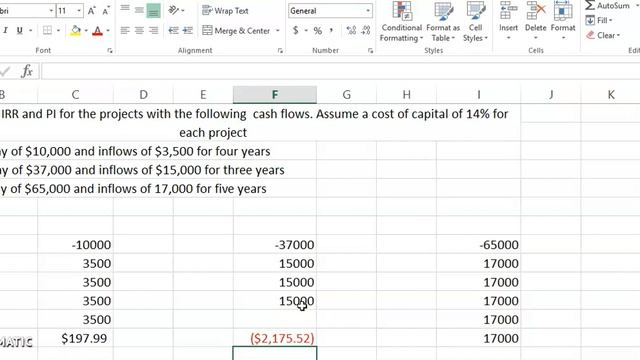Open Cell Styles gallery
Viewport: 640px width, 360px height.
click(x=475, y=21)
